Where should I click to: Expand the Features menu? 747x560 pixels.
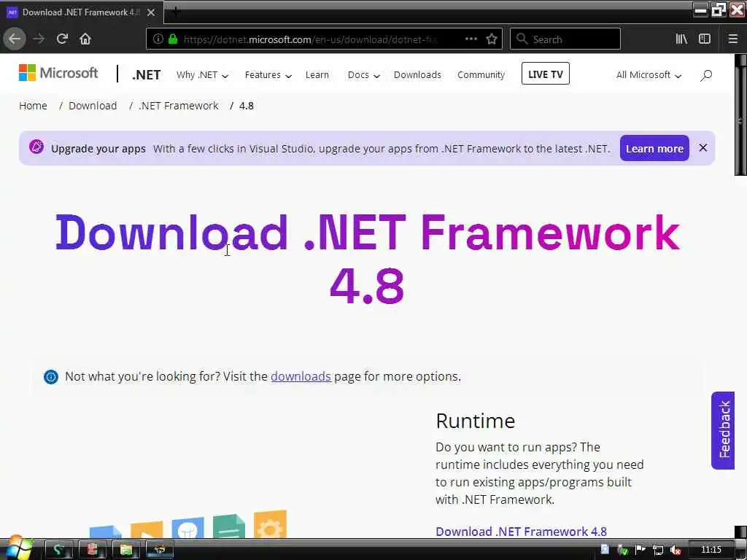pyautogui.click(x=268, y=75)
